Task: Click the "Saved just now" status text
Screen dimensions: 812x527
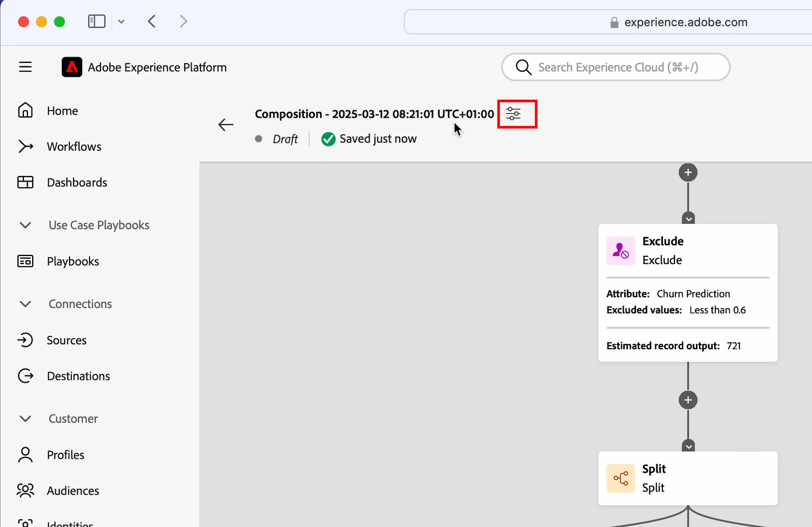Action: coord(378,139)
